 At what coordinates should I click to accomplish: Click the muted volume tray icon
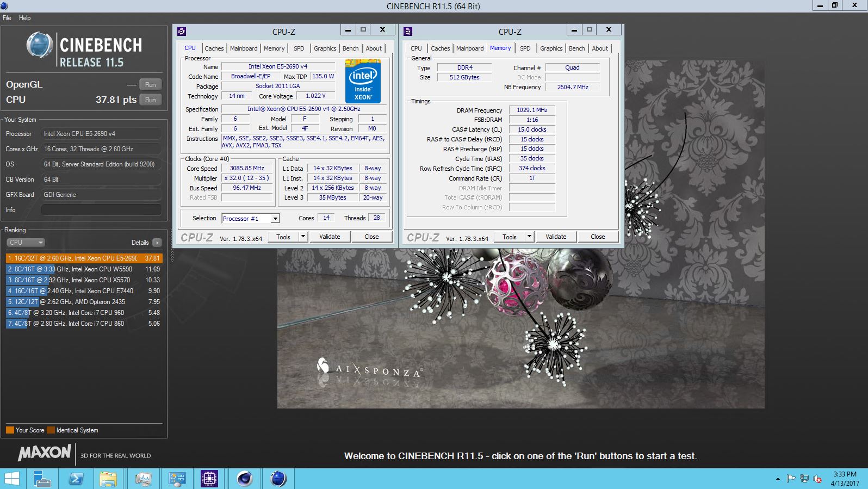[817, 479]
